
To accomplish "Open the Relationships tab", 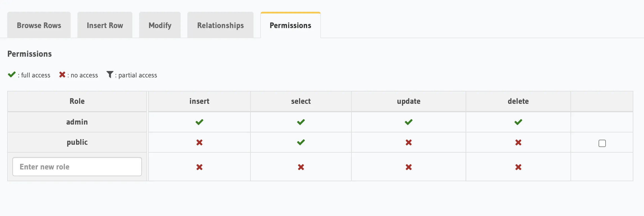I will (220, 26).
